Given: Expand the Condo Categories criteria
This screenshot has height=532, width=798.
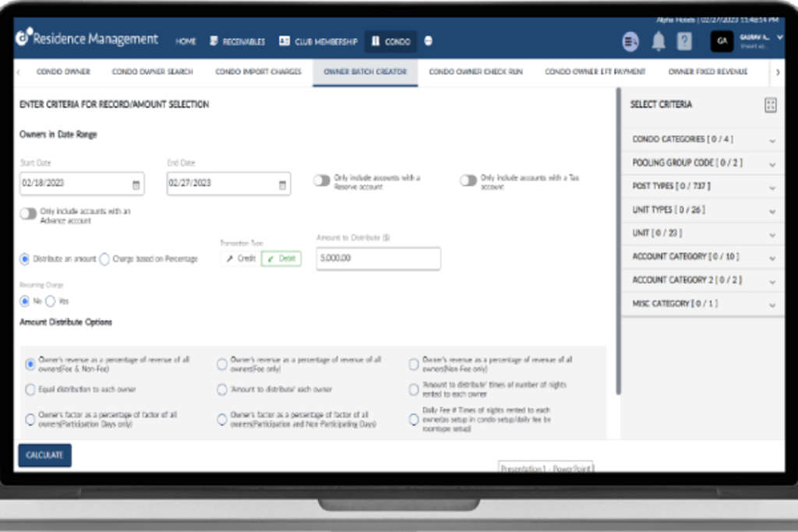Looking at the screenshot, I should point(772,140).
